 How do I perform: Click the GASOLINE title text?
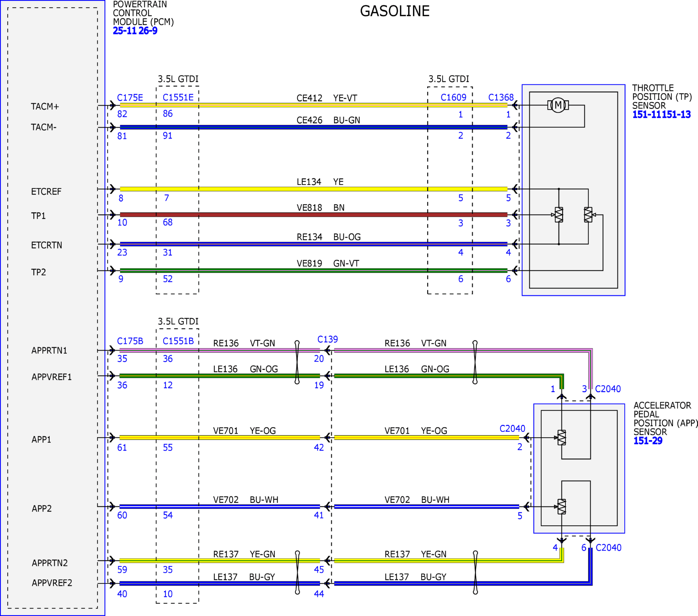[x=395, y=11]
